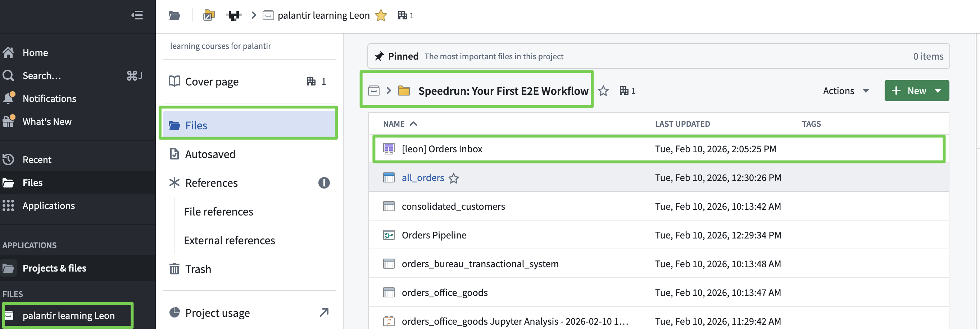
Task: Click the Search field in sidebar
Action: (42, 75)
